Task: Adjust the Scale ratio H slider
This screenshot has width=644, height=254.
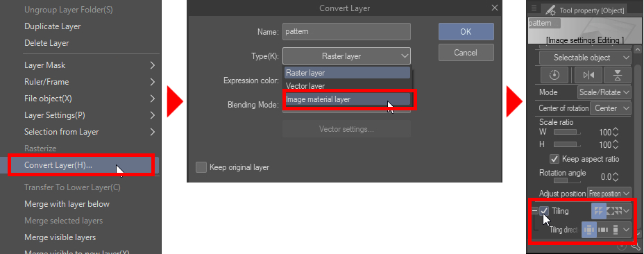Action: pyautogui.click(x=567, y=144)
